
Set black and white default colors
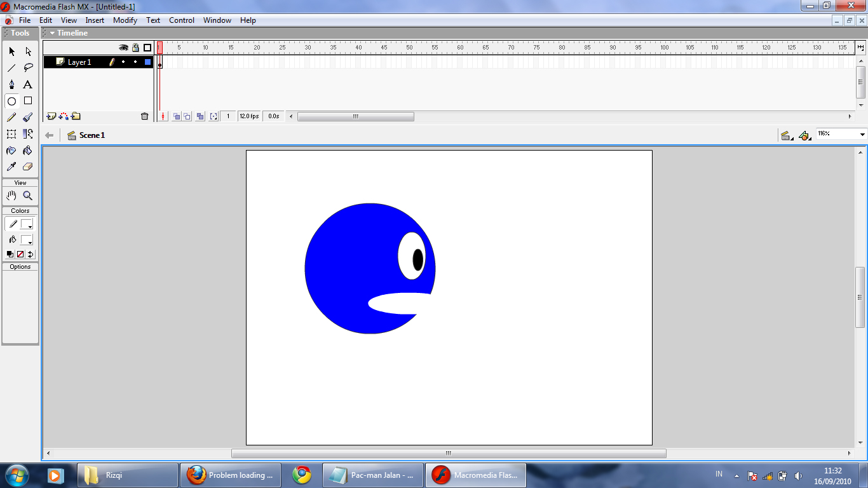coord(10,254)
